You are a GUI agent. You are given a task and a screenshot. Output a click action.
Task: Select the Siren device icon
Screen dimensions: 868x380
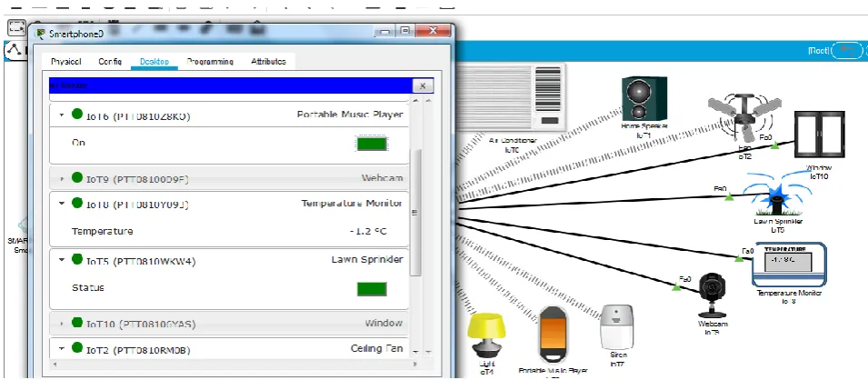tap(616, 326)
